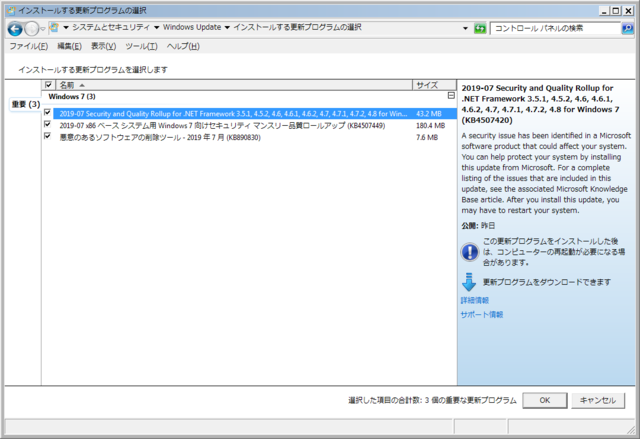
Task: Select the 2019-07 .NET Framework rollup row
Action: tap(255, 114)
